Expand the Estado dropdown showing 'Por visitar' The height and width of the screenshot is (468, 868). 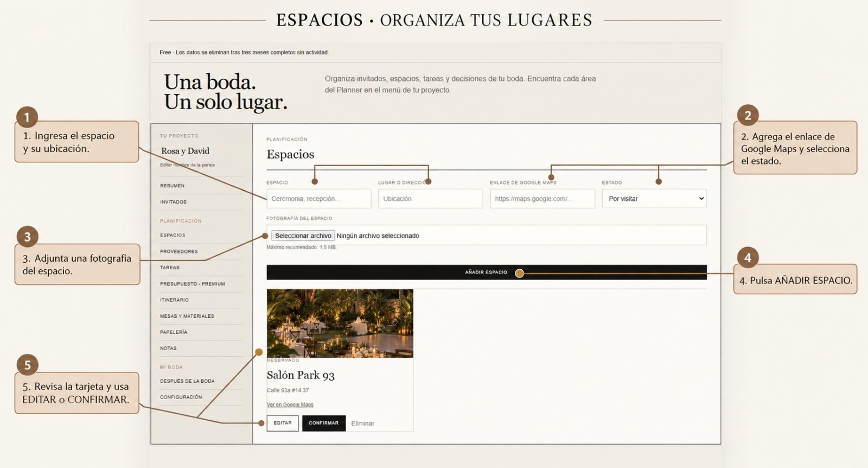click(x=654, y=199)
